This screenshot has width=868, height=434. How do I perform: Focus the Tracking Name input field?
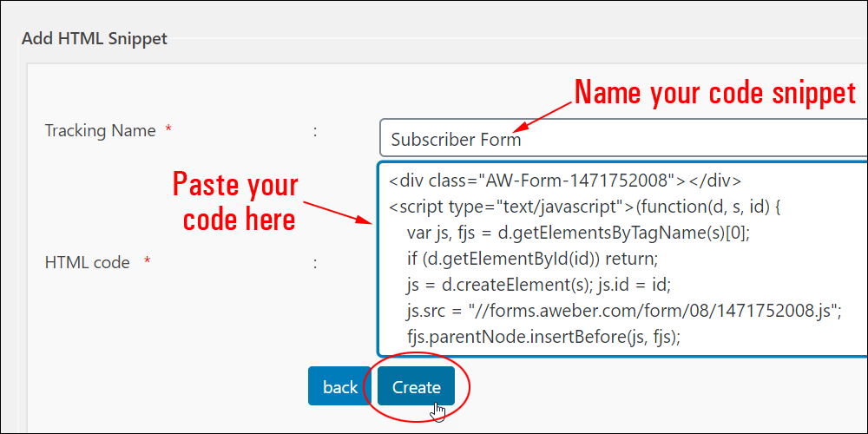click(x=623, y=138)
